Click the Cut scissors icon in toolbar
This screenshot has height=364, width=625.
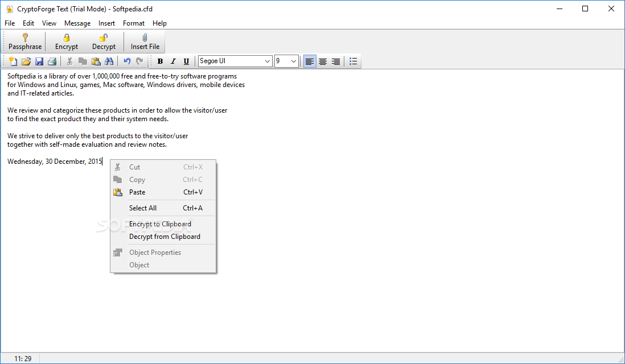[x=70, y=61]
